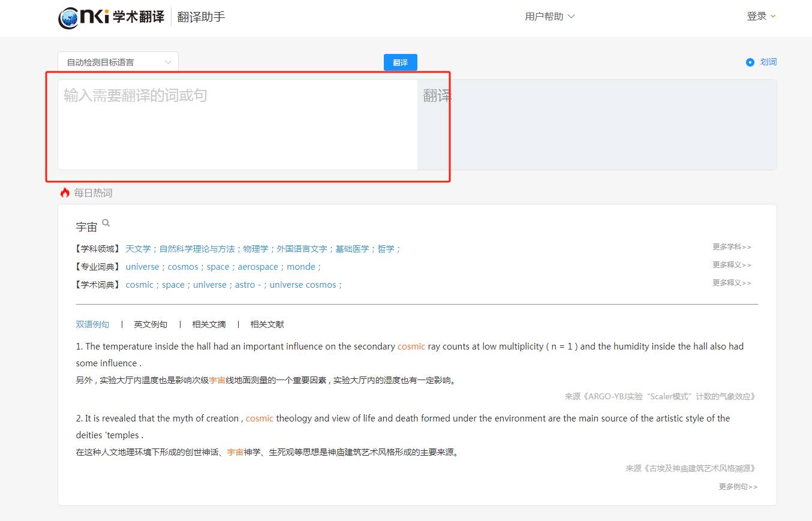The image size is (812, 521).
Task: Click the cosmic term in 学术词典 row
Action: point(139,284)
